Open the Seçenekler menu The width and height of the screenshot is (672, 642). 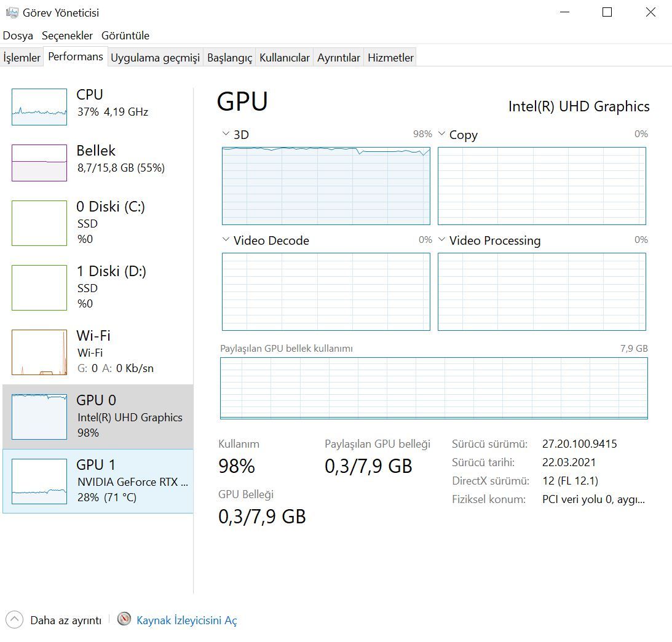tap(67, 36)
